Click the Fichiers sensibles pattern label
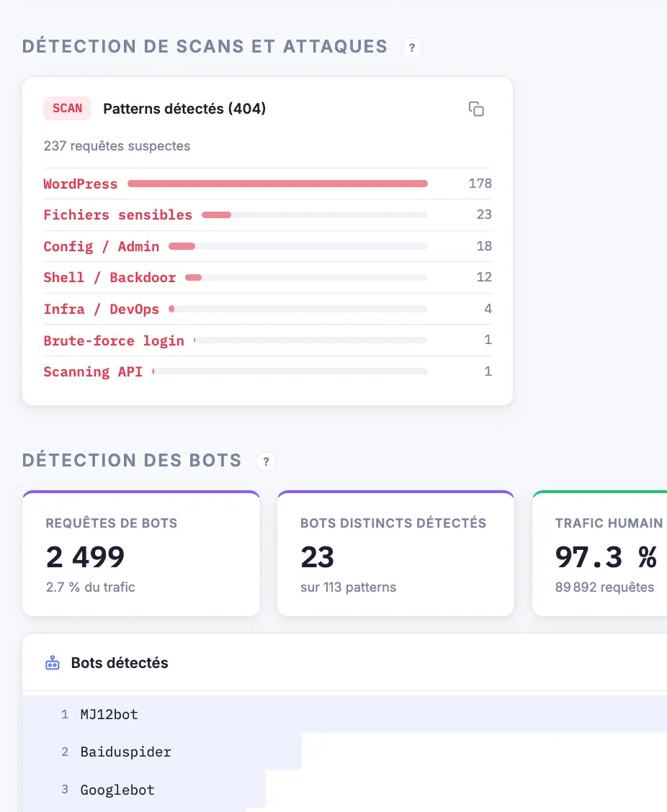Image resolution: width=667 pixels, height=812 pixels. point(117,215)
